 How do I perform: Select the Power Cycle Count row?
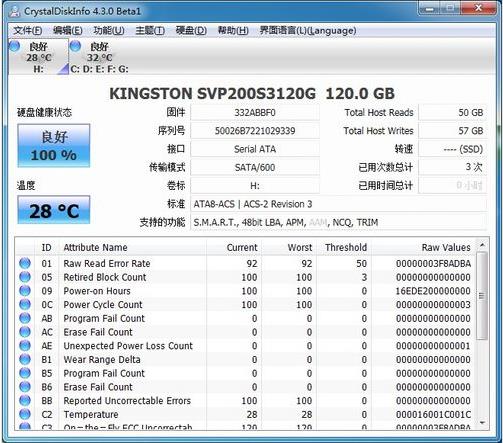(x=246, y=305)
